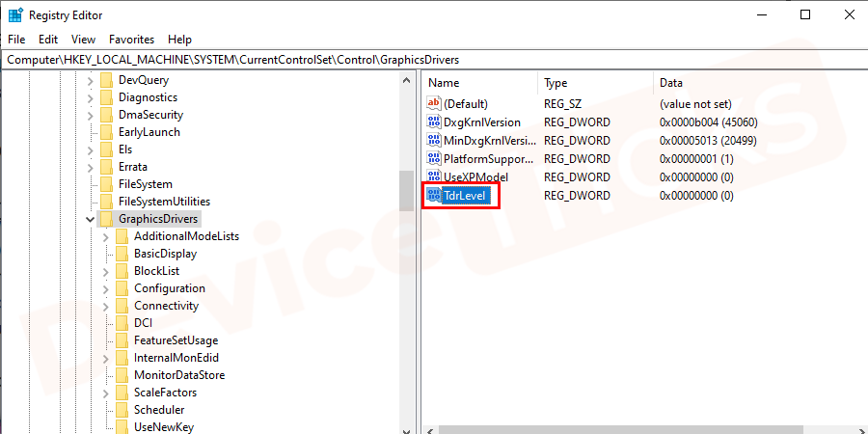The image size is (868, 434).
Task: Expand the Connectivity subkey
Action: click(x=106, y=306)
